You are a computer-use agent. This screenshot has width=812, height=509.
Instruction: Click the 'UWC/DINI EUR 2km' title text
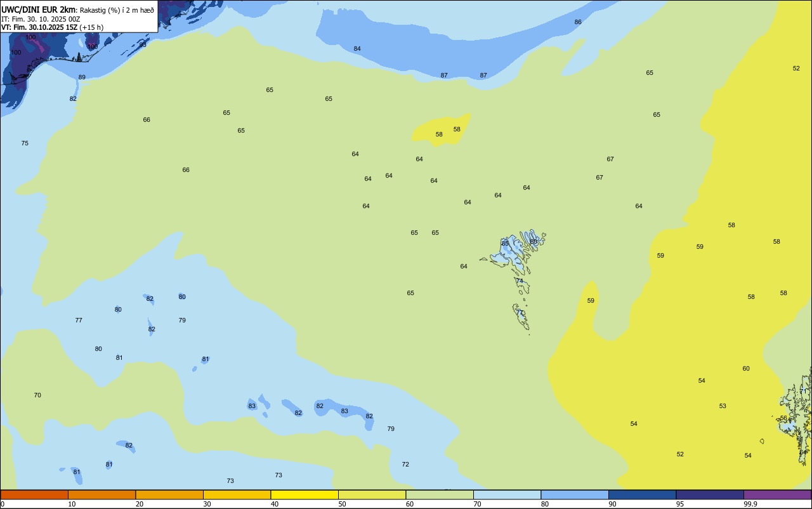click(x=38, y=10)
